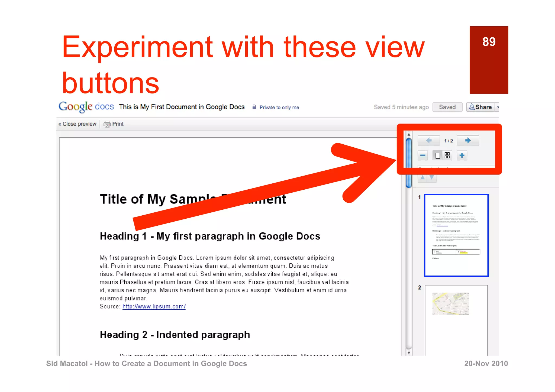This screenshot has width=555, height=392.
Task: Select page 2 thumbnail
Action: [x=456, y=320]
